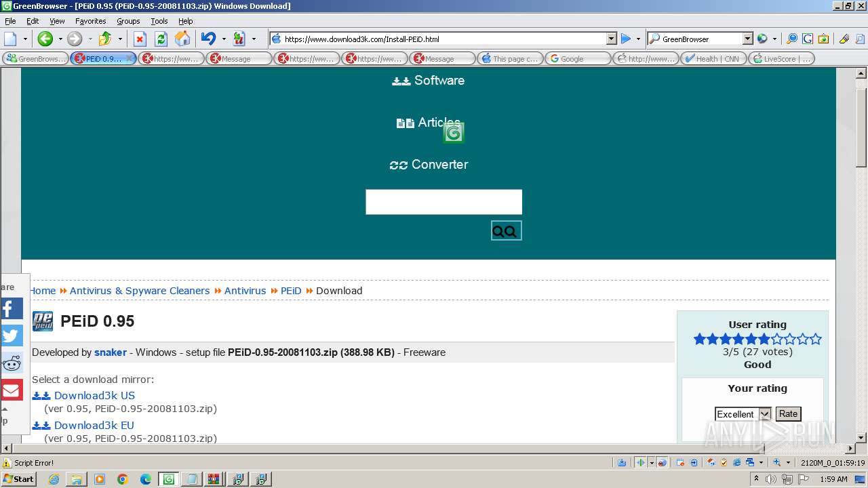The height and width of the screenshot is (488, 868).
Task: Stop loading with the red X icon
Action: (x=140, y=39)
